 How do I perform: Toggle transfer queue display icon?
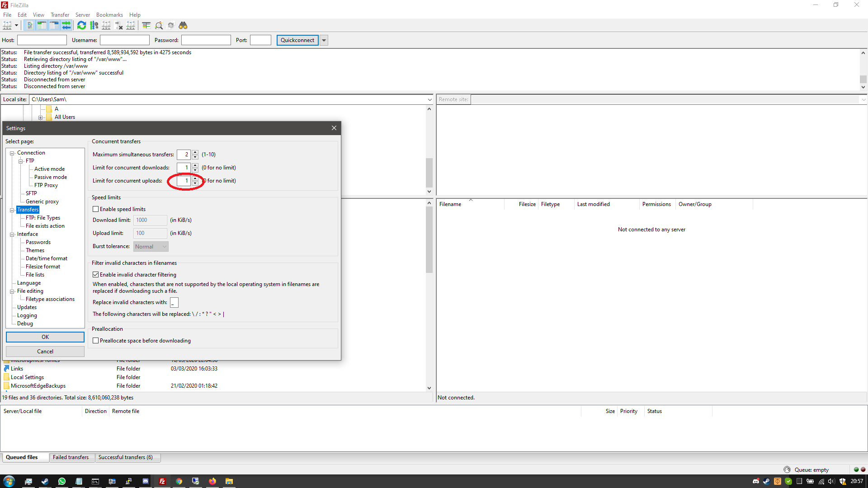pos(66,26)
